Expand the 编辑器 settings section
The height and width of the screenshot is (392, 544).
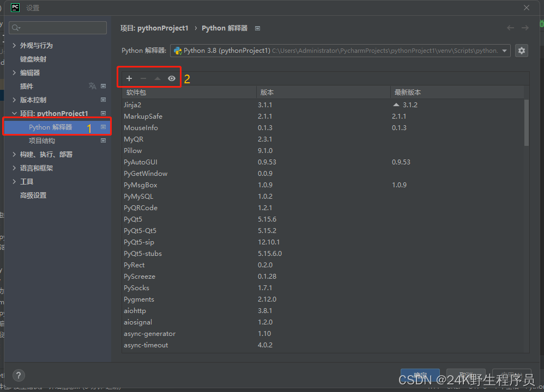(x=15, y=72)
